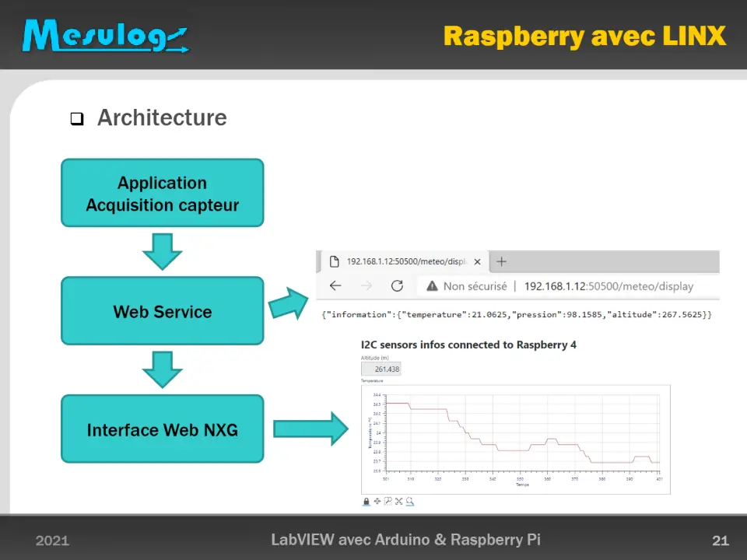Click the padlock icon below the graph
Screen dimensions: 747x560
366,502
